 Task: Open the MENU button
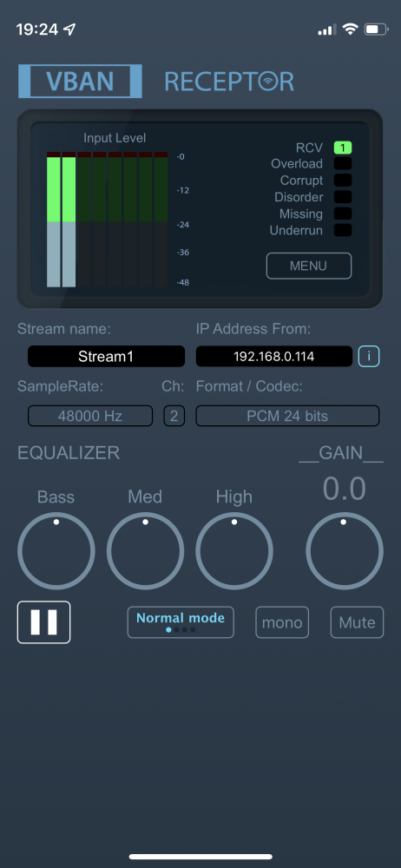pos(308,266)
